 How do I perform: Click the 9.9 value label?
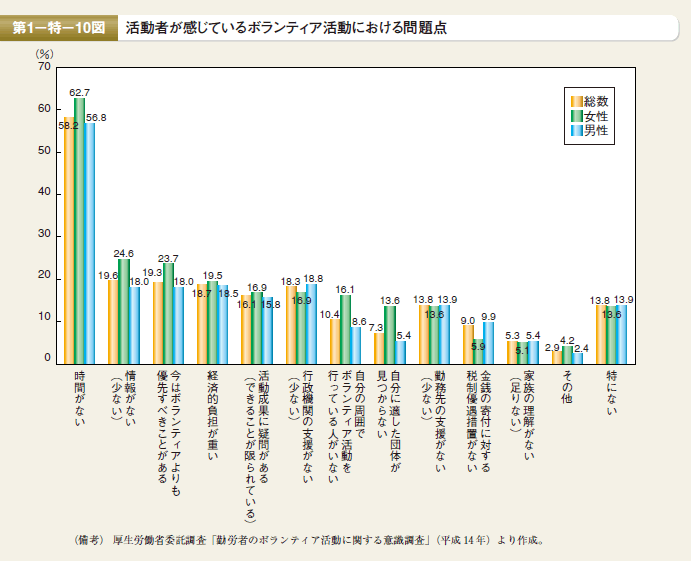click(489, 316)
